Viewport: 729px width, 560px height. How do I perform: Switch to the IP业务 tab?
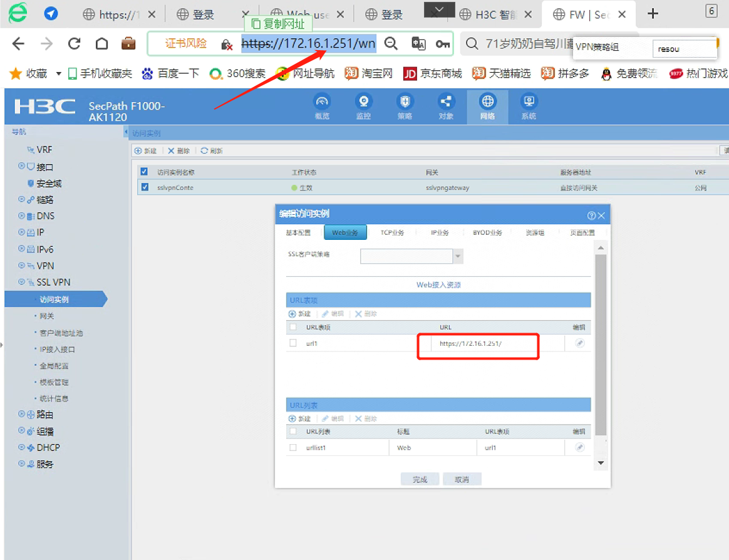click(440, 232)
